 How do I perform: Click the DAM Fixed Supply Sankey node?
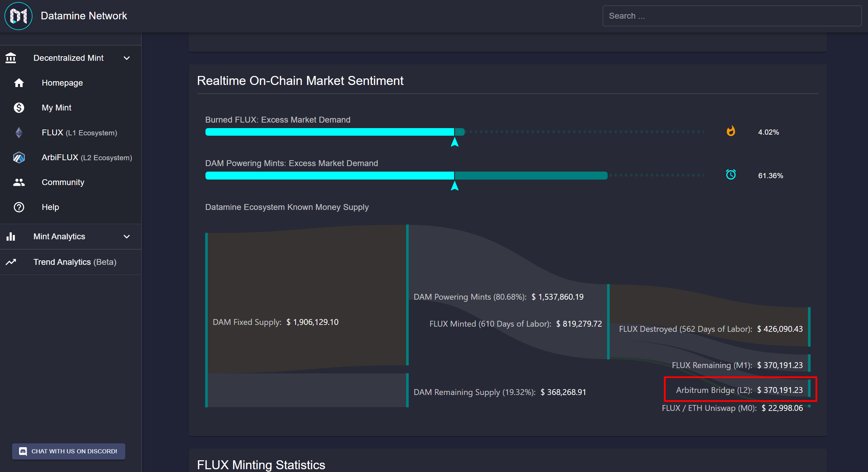click(x=206, y=320)
